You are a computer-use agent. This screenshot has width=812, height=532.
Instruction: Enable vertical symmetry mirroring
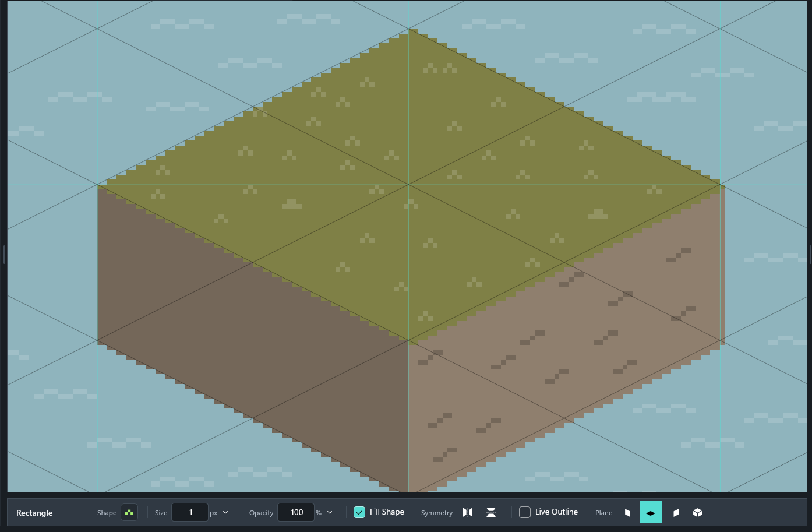pos(491,513)
